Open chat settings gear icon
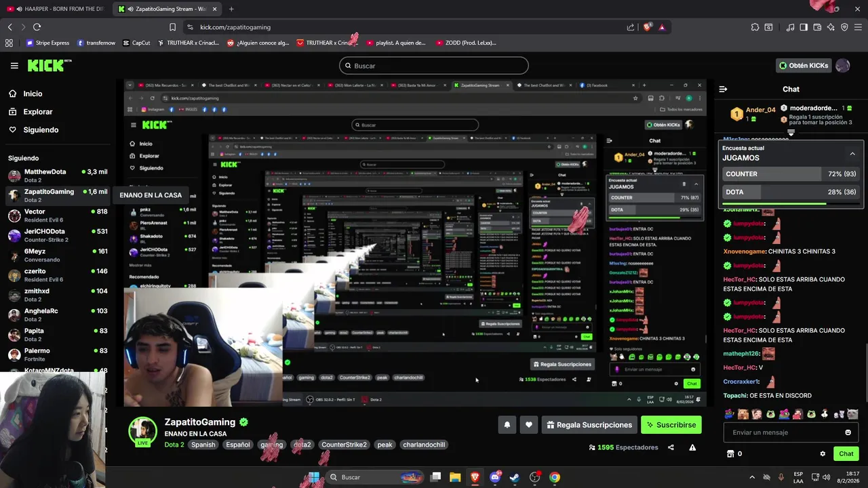Screen dimensions: 868x488 tap(823, 454)
